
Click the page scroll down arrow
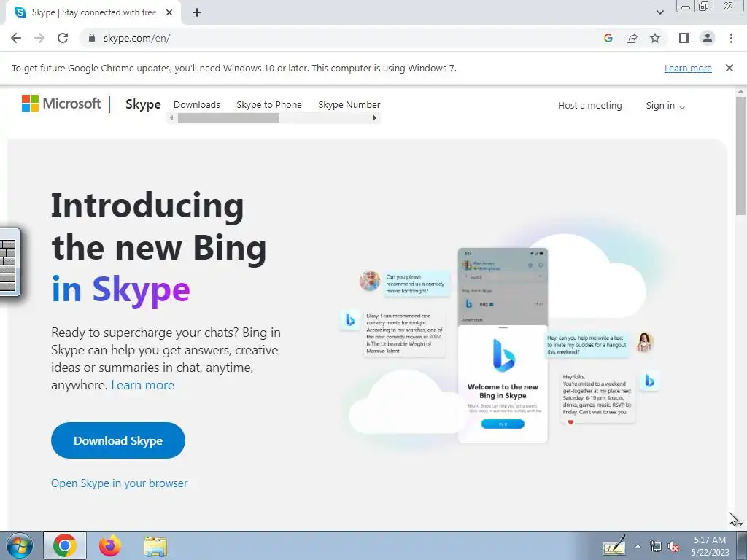tap(740, 524)
